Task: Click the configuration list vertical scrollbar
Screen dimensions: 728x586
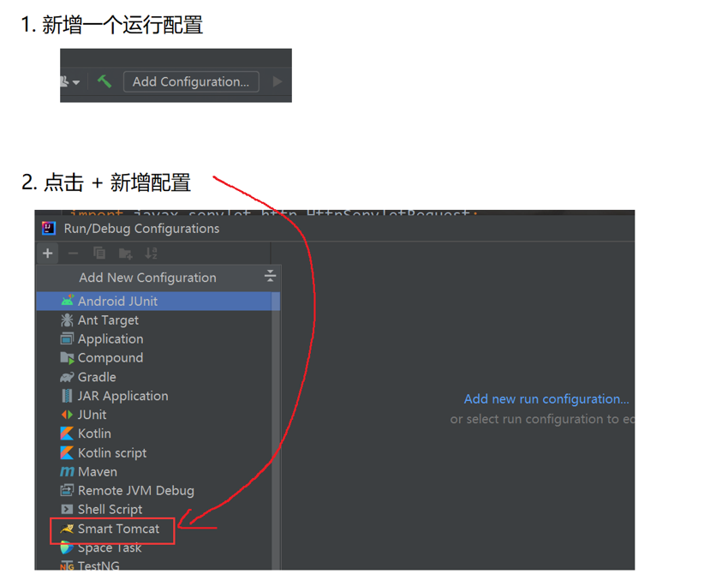Action: (x=276, y=430)
